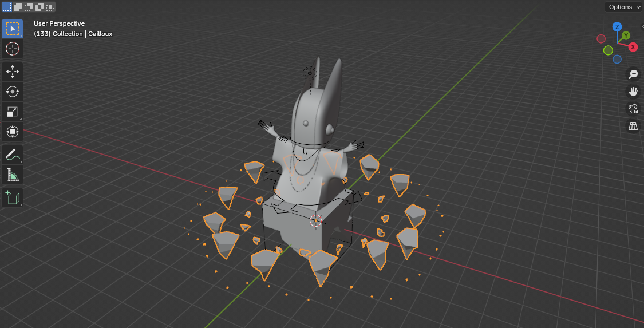Activate the 3D Cursor tool
The height and width of the screenshot is (328, 644).
pos(13,49)
